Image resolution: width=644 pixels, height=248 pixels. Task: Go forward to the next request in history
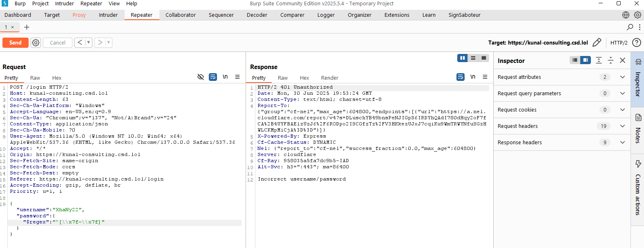coord(100,42)
